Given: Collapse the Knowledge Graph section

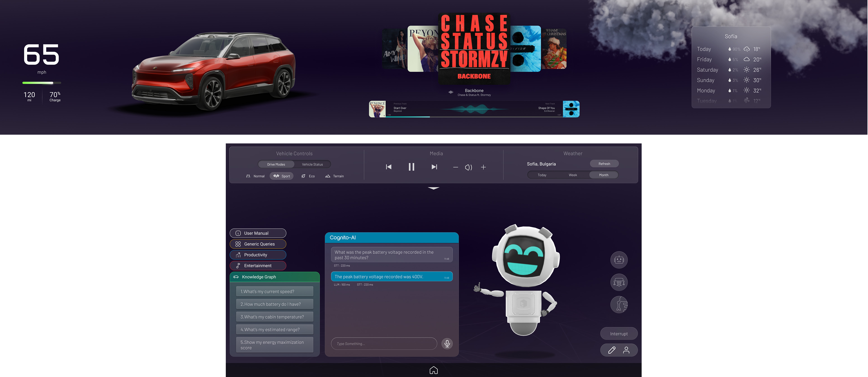Looking at the screenshot, I should point(275,277).
